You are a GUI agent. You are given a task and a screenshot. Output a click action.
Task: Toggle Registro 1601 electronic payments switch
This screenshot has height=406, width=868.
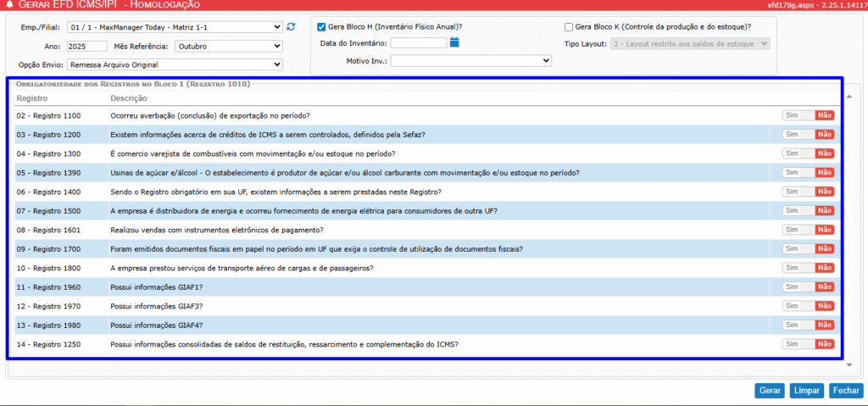pyautogui.click(x=808, y=230)
